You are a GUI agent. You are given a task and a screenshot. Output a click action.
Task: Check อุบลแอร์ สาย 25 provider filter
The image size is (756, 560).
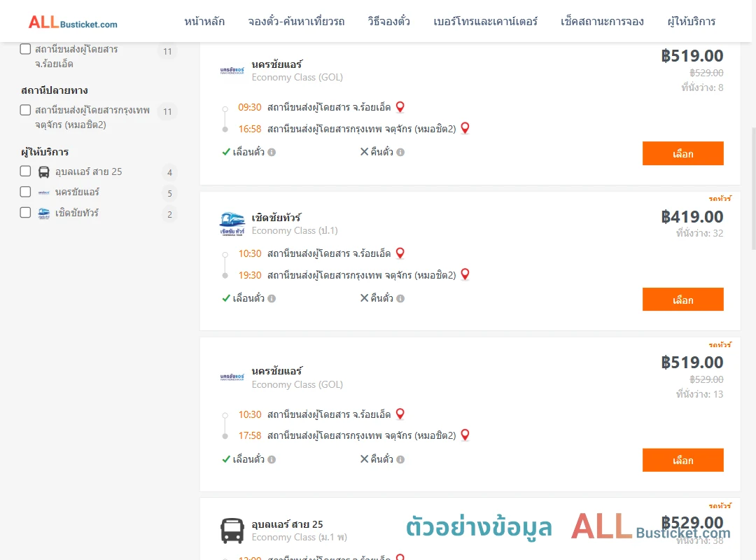(x=26, y=171)
